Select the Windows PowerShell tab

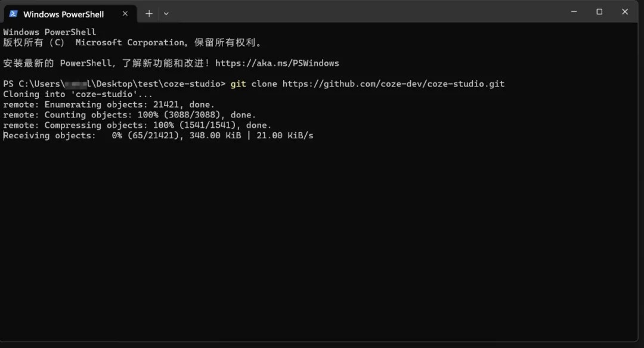tap(70, 14)
